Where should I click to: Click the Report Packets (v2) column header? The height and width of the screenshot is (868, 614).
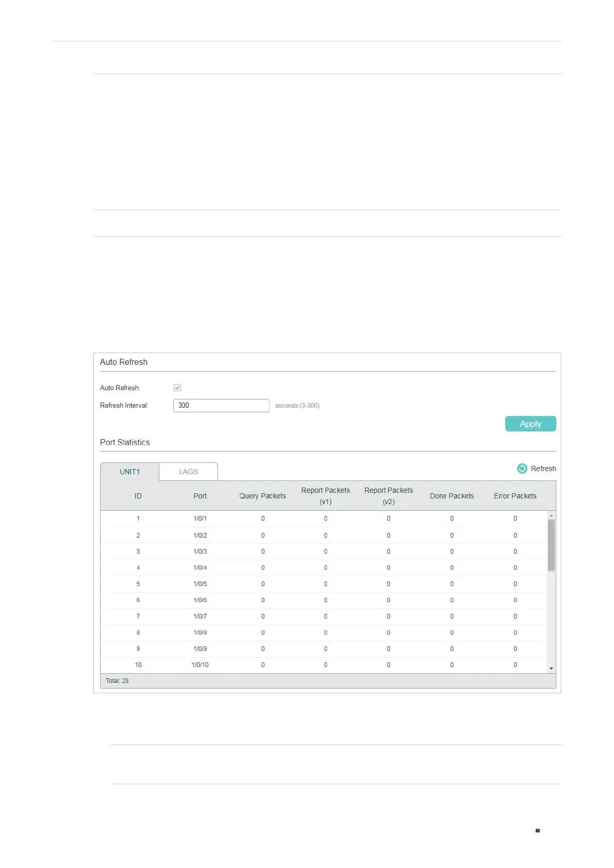(x=388, y=496)
